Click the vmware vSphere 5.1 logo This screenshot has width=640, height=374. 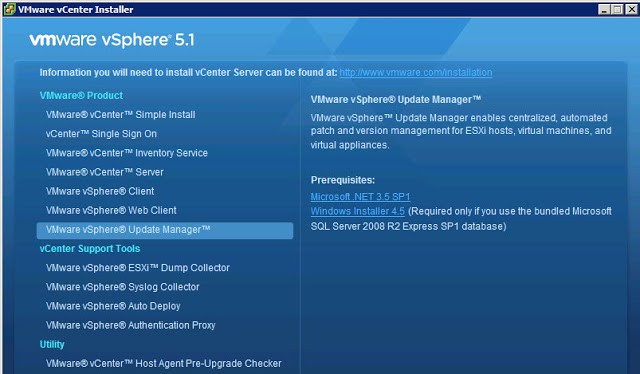112,40
